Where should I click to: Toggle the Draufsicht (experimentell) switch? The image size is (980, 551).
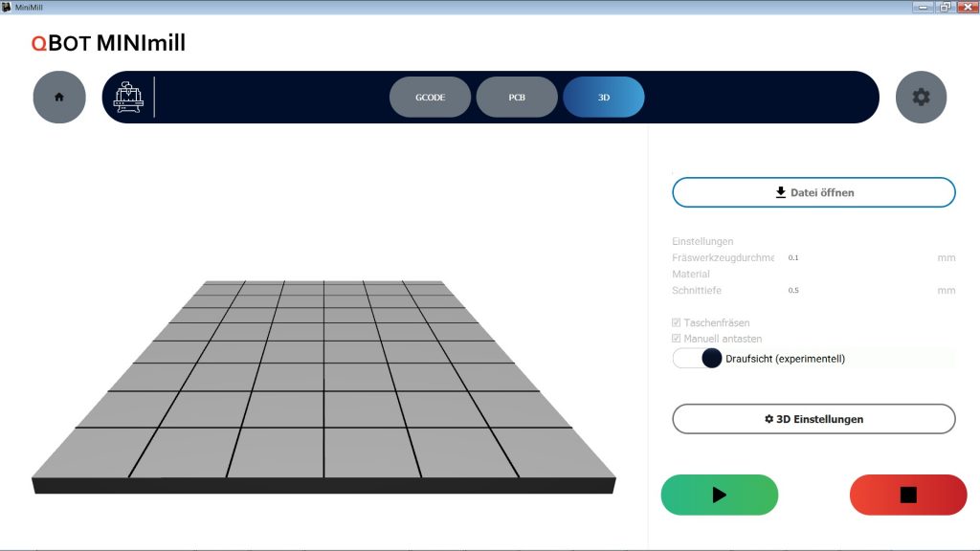pyautogui.click(x=698, y=359)
